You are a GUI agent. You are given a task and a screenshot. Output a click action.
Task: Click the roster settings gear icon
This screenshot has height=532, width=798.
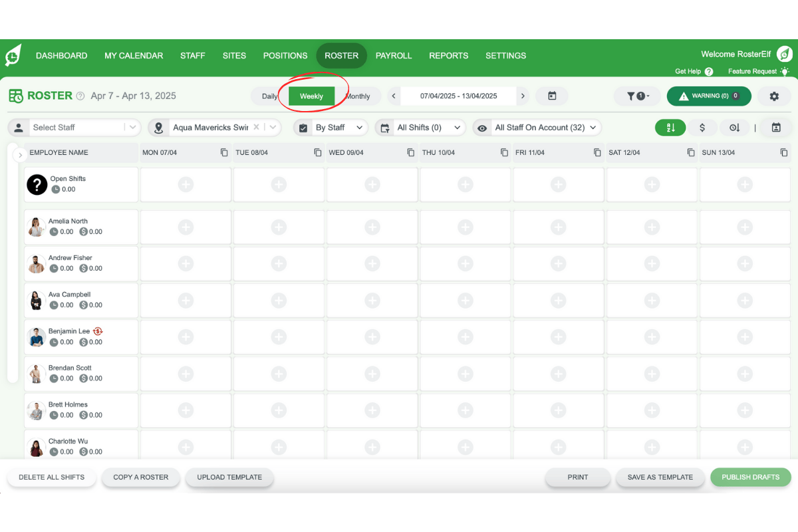click(x=774, y=96)
